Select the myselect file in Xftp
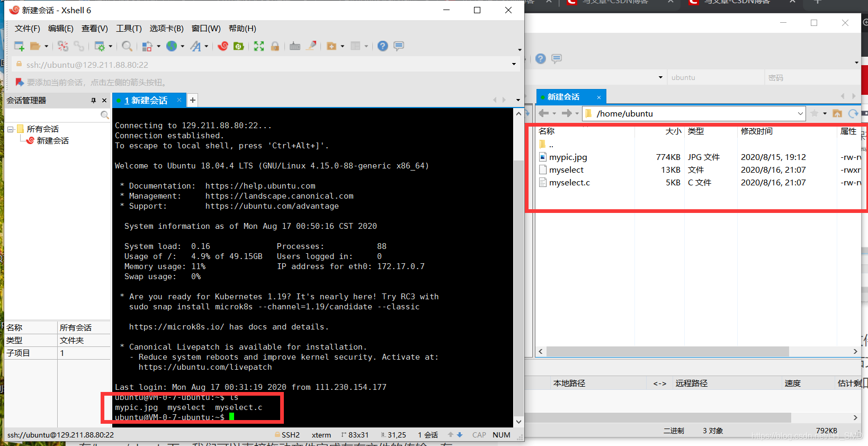Image resolution: width=868 pixels, height=446 pixels. click(x=566, y=170)
